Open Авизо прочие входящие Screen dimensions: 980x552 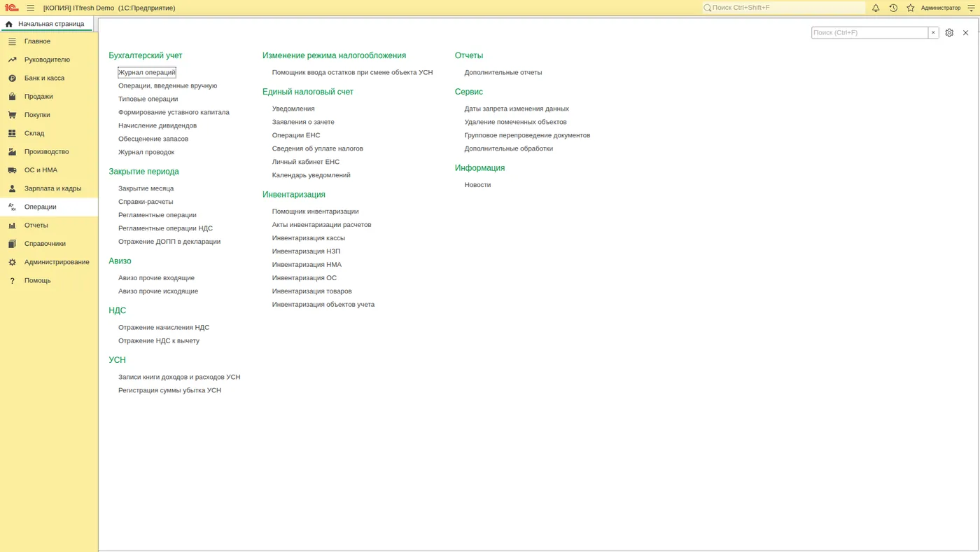tap(157, 278)
